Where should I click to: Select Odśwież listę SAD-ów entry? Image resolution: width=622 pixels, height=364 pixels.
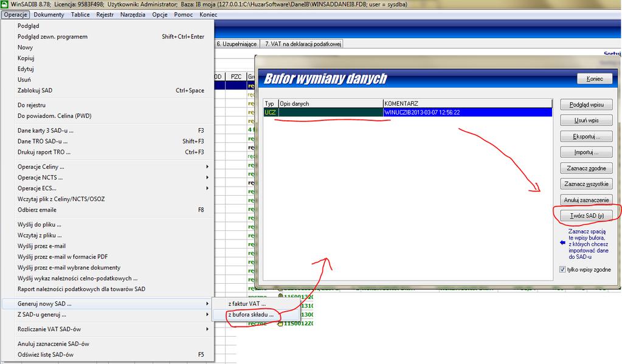108,354
